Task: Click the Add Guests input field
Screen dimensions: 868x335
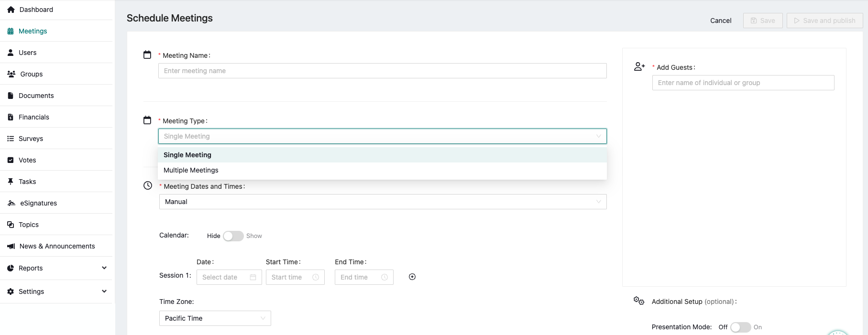Action: pos(743,83)
